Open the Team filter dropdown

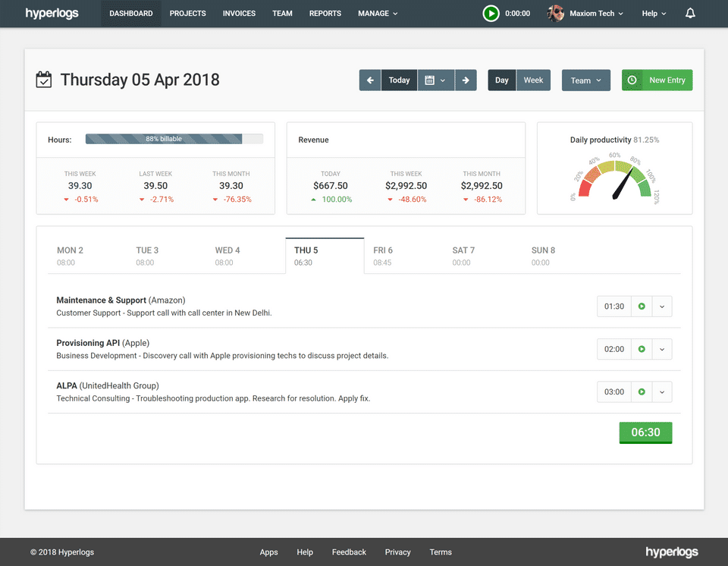586,80
